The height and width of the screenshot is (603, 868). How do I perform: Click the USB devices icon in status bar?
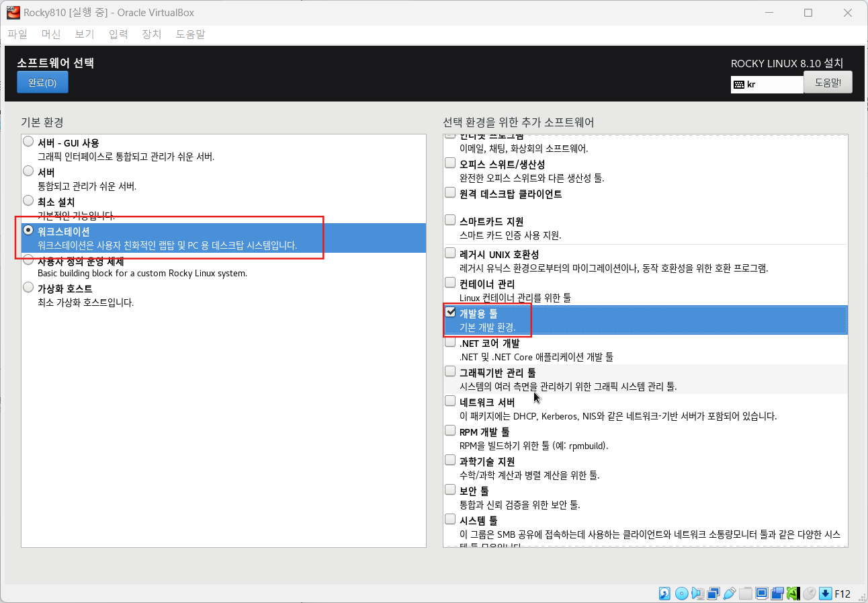(730, 594)
